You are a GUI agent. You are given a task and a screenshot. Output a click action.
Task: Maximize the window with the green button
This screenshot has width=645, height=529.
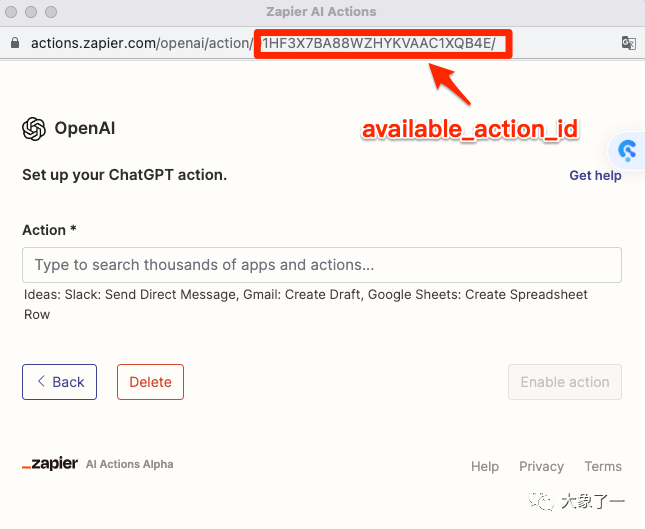coord(53,12)
